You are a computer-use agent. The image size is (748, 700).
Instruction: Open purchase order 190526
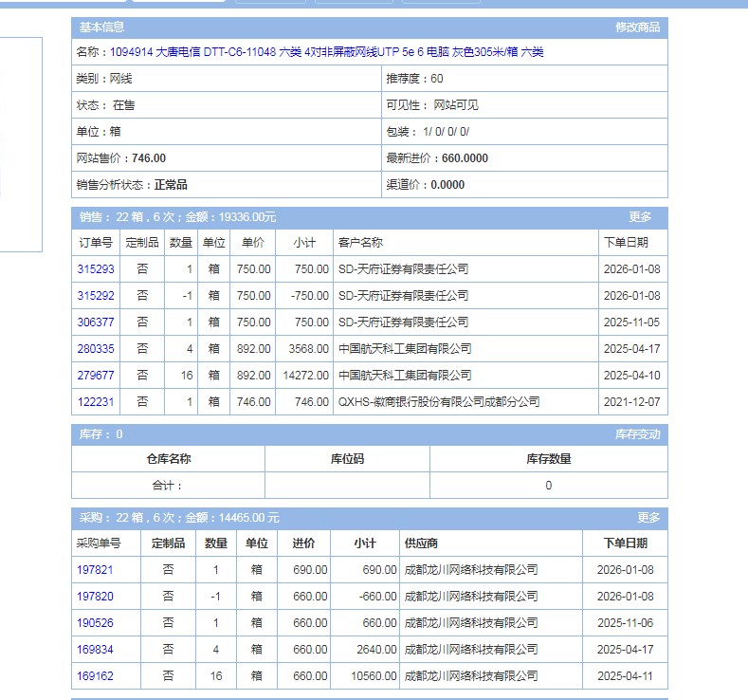(95, 623)
